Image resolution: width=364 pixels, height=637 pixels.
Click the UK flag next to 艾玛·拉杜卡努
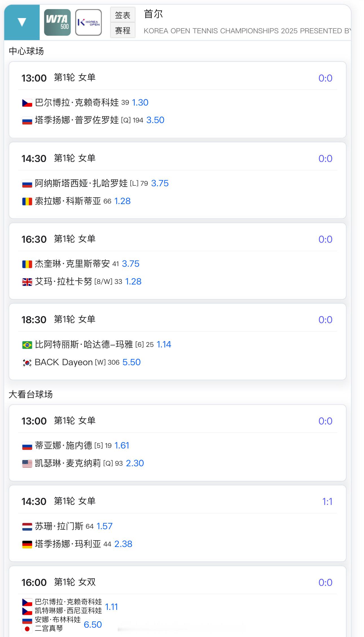click(27, 282)
